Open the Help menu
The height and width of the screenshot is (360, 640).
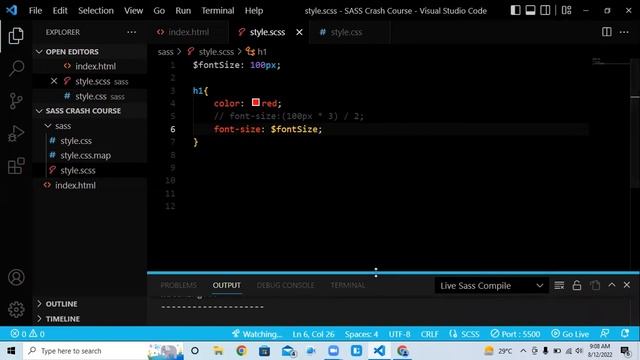click(254, 11)
